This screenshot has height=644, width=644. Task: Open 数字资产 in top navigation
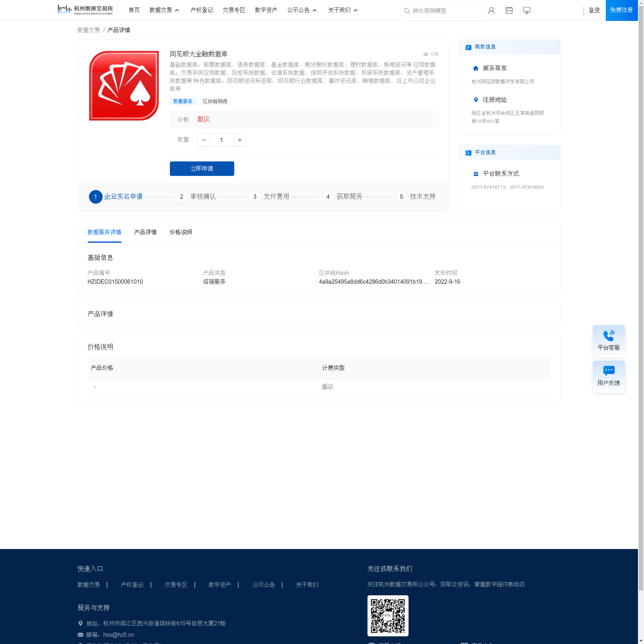point(266,10)
